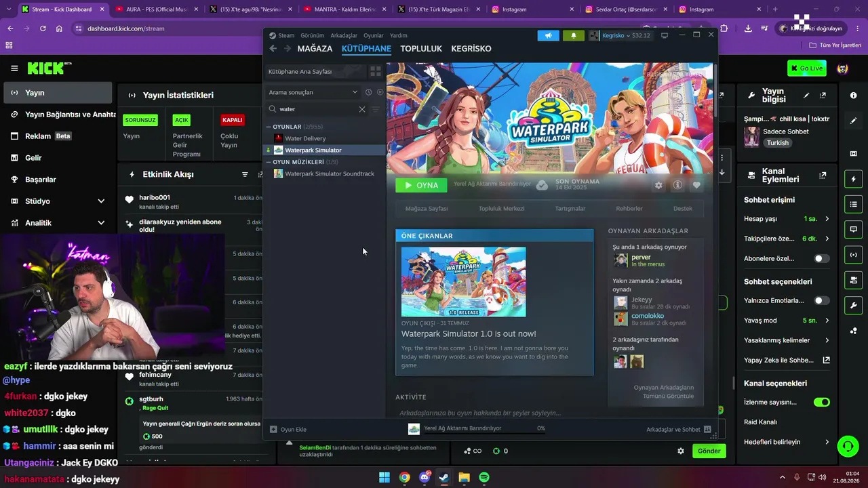Open the MAĞAZA tab in Steam
Screen dimensions: 868x488
pos(315,49)
